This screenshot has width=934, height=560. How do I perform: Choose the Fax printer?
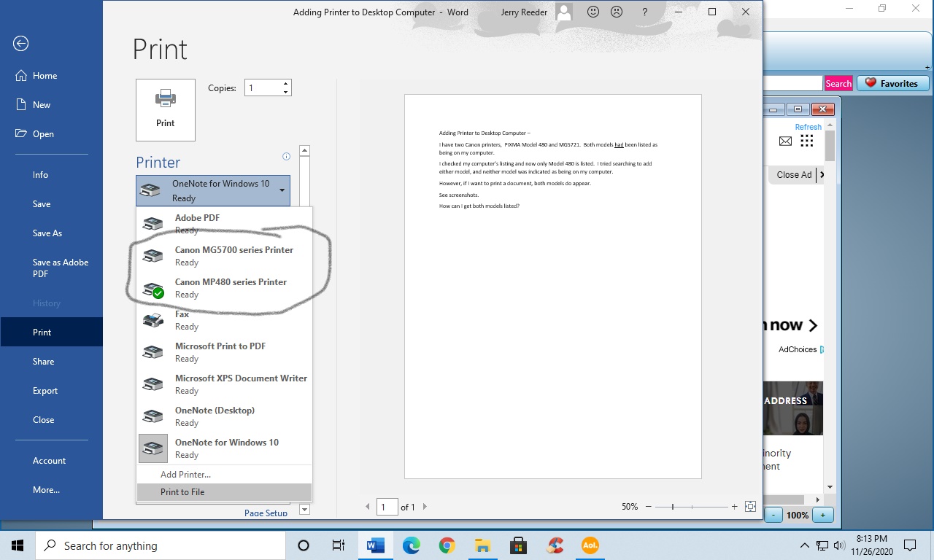point(224,320)
